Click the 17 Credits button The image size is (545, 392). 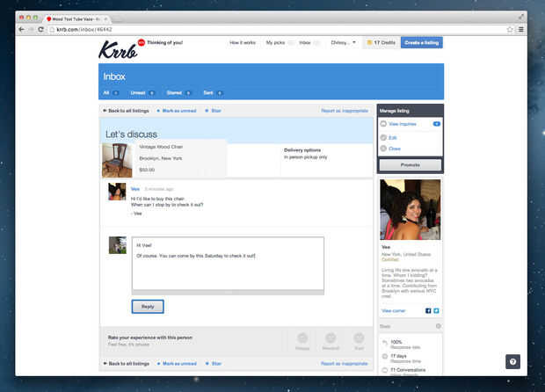pos(381,42)
